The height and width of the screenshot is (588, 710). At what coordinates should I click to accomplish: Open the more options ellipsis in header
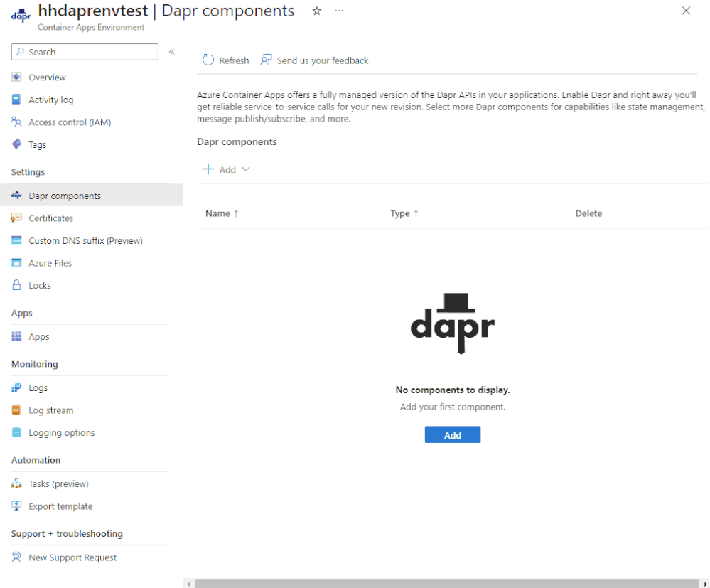(339, 11)
